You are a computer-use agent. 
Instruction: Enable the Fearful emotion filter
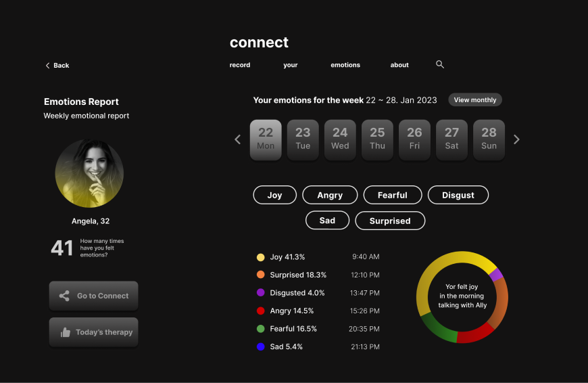(392, 195)
